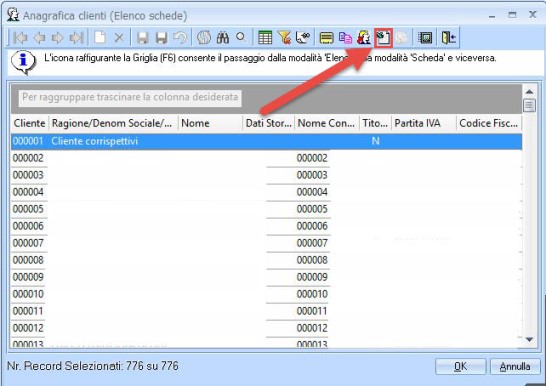The width and height of the screenshot is (546, 386).
Task: Click the Dati Stor... column header
Action: tap(268, 123)
